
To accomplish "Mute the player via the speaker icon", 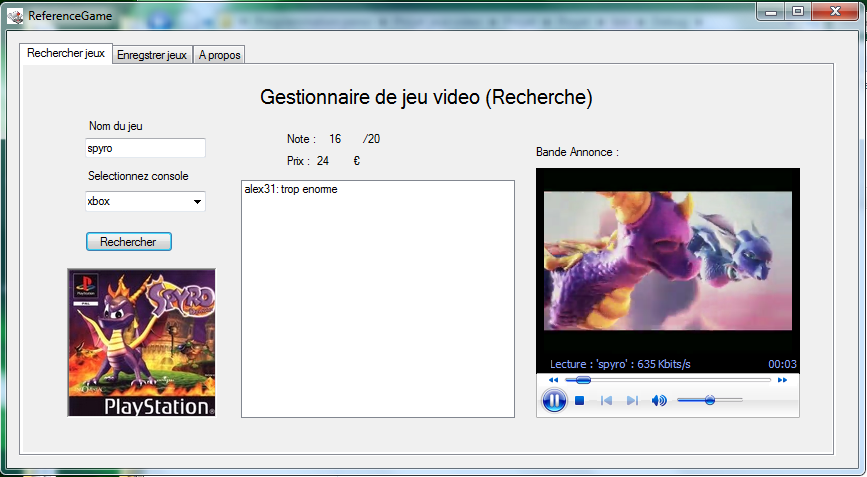I will 659,400.
